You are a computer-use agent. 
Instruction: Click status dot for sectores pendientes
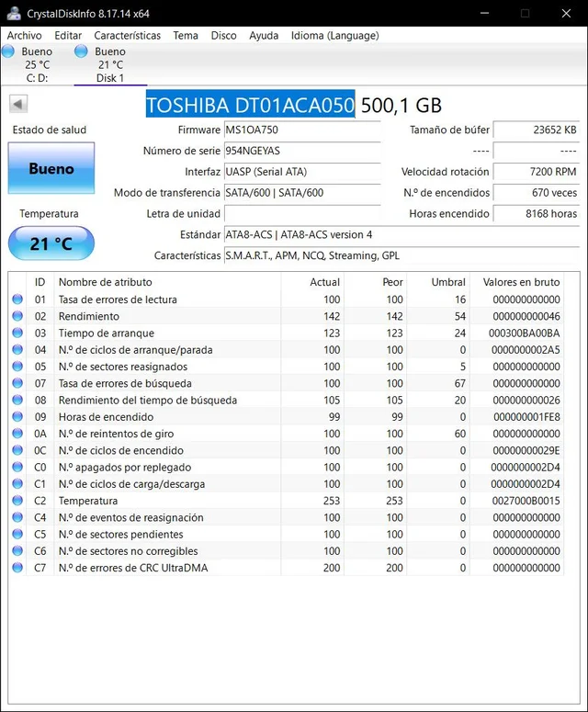17,535
